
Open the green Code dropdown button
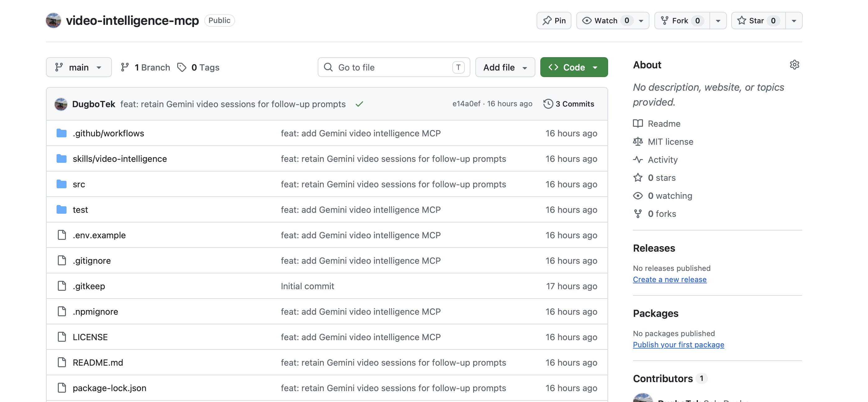(x=574, y=67)
